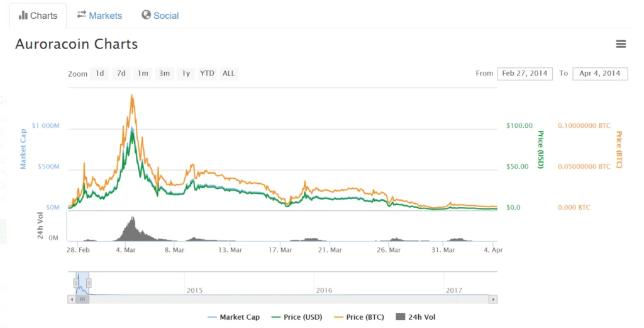Click the 2016 label in navigator

[x=324, y=290]
